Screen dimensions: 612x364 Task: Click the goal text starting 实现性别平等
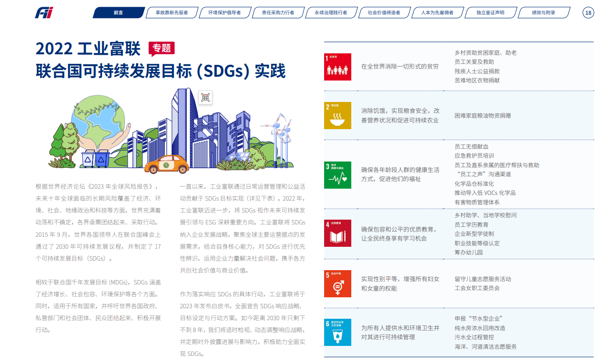400,283
